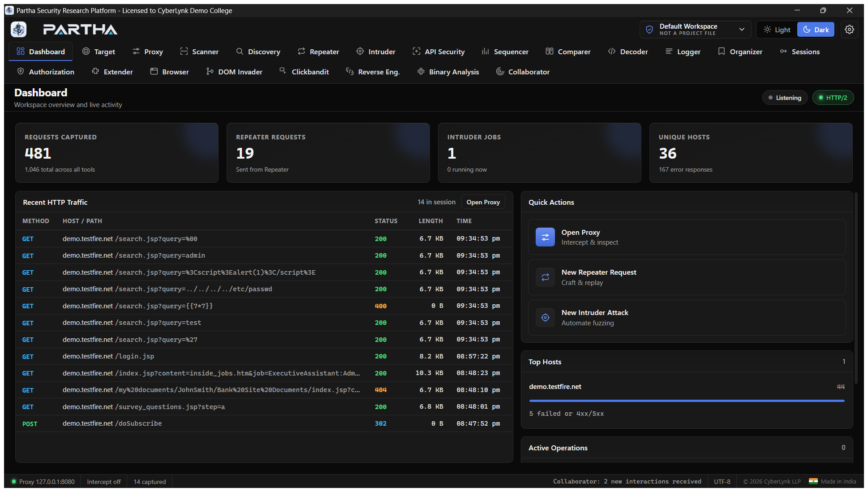The height and width of the screenshot is (492, 868).
Task: Switch to Dark theme
Action: [x=816, y=30]
